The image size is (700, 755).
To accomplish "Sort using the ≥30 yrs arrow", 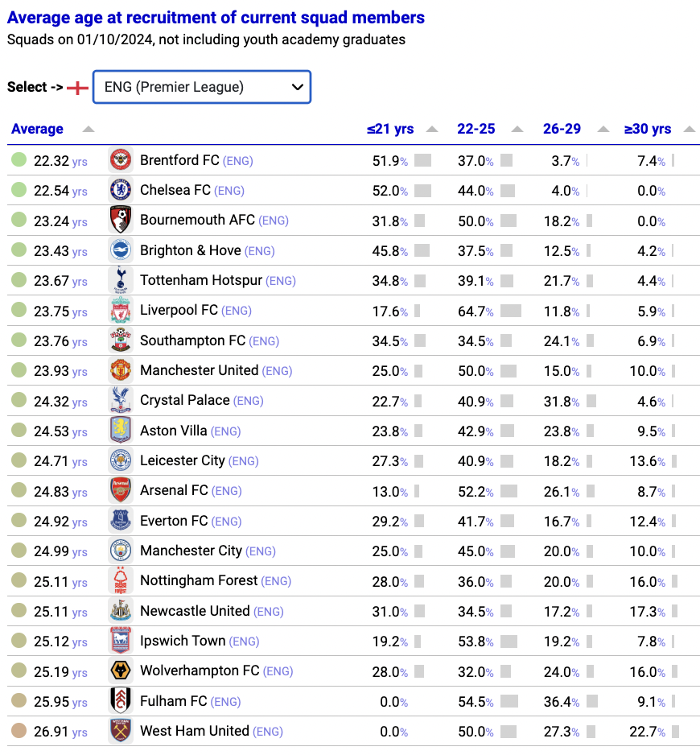I will pyautogui.click(x=690, y=129).
